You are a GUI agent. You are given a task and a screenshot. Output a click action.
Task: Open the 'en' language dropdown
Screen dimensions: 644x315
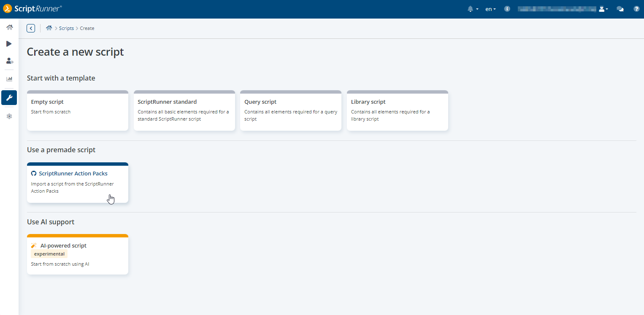click(x=490, y=9)
